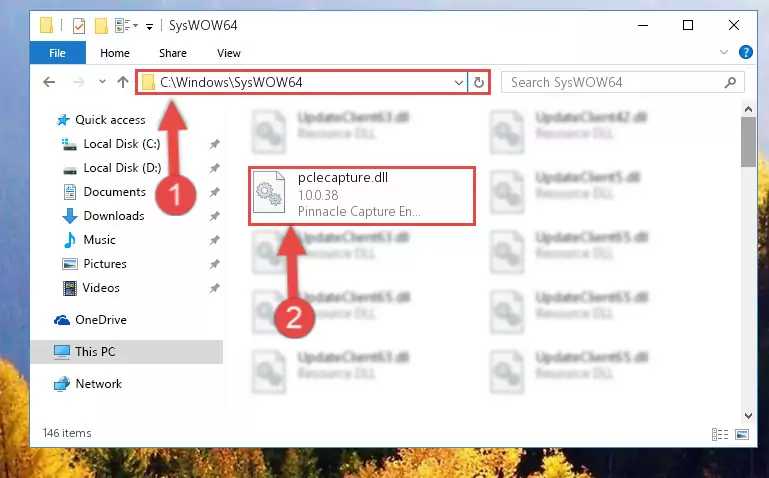Click the pin icon next to Pictures
The width and height of the screenshot is (769, 478).
click(214, 264)
